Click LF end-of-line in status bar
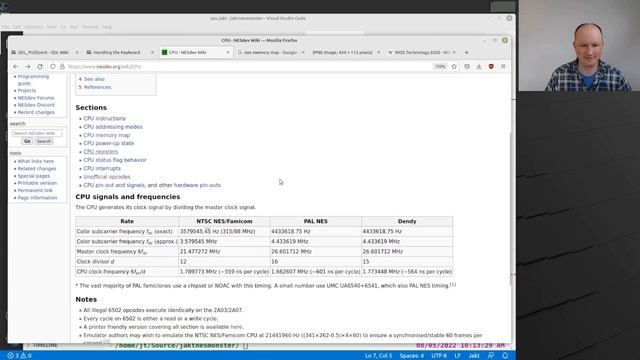Image resolution: width=640 pixels, height=360 pixels. point(458,356)
